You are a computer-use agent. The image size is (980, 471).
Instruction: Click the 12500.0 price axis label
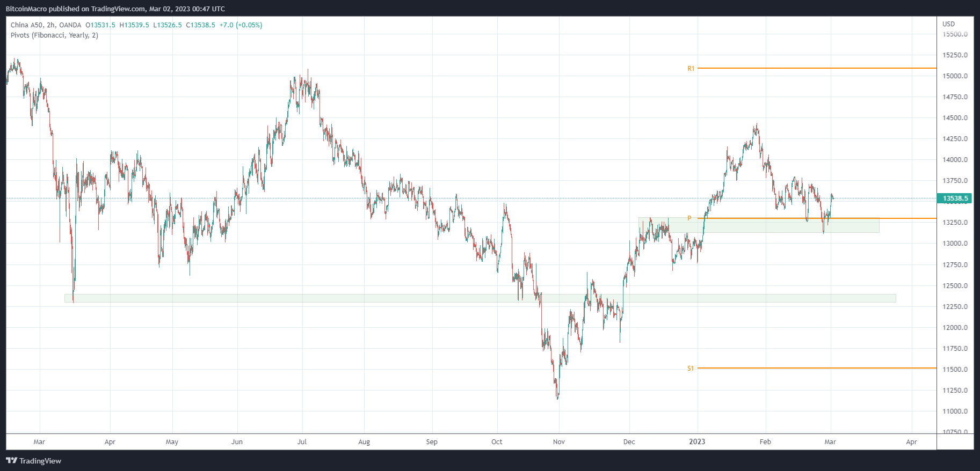pos(955,286)
